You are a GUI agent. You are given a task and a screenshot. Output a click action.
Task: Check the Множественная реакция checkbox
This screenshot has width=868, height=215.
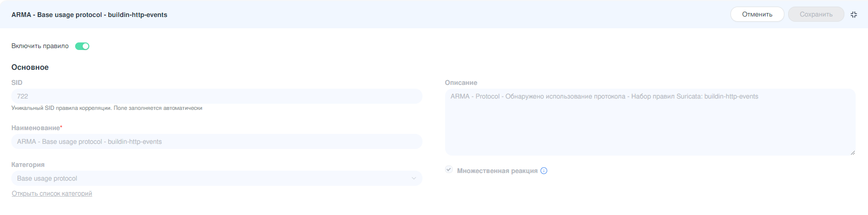[x=449, y=170]
